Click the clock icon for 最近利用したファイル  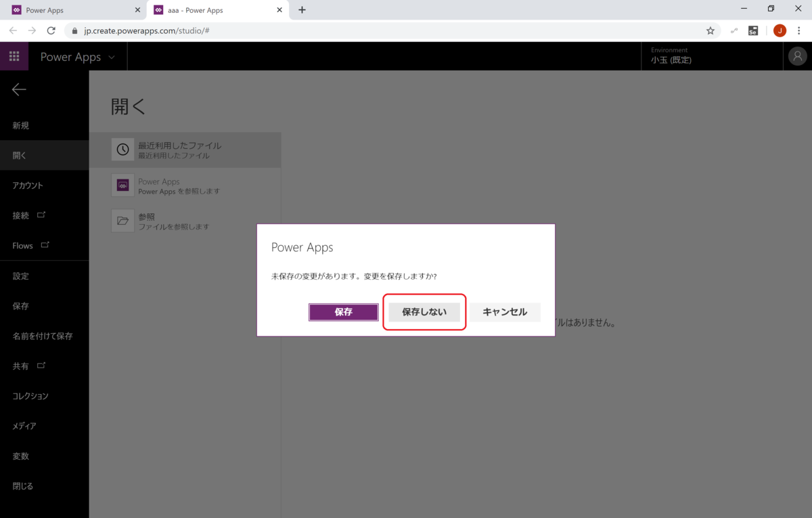click(122, 150)
